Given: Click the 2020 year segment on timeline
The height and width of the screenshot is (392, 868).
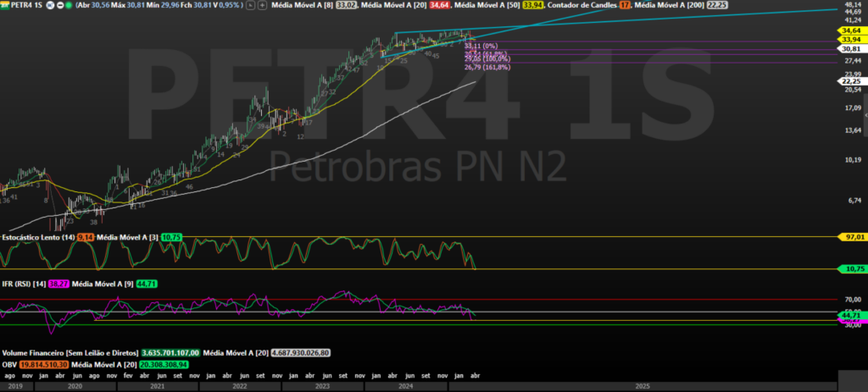Looking at the screenshot, I should click(75, 386).
